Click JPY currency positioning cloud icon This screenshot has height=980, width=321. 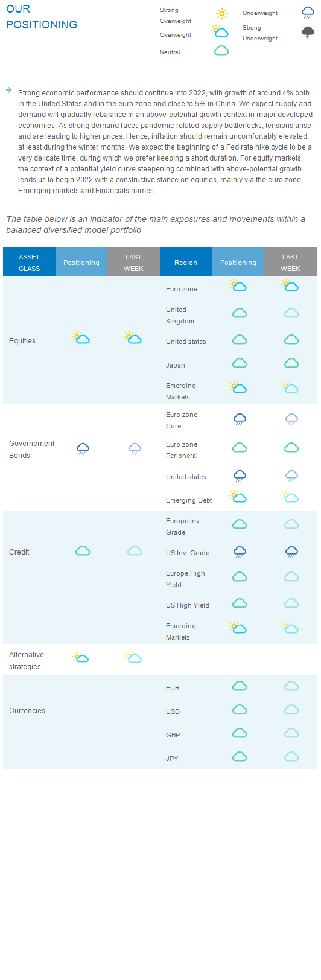[x=240, y=756]
